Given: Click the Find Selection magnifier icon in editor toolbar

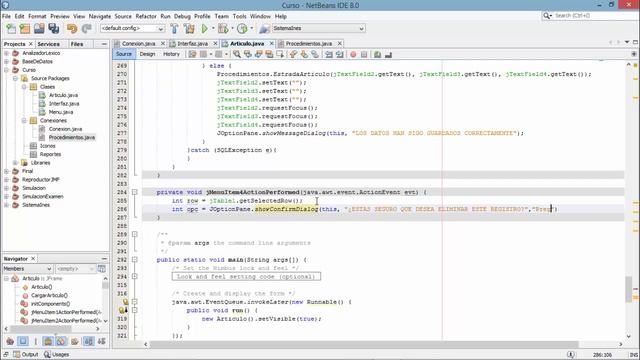Looking at the screenshot, I should [x=237, y=54].
